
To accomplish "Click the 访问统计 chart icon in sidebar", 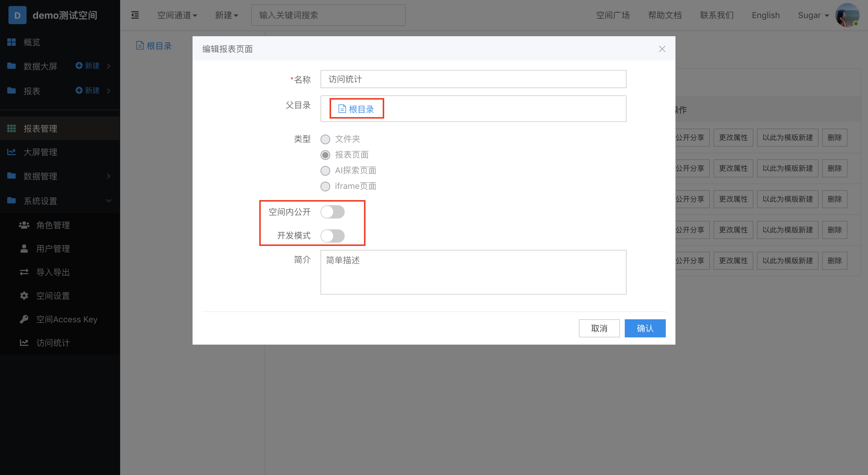I will pyautogui.click(x=24, y=343).
